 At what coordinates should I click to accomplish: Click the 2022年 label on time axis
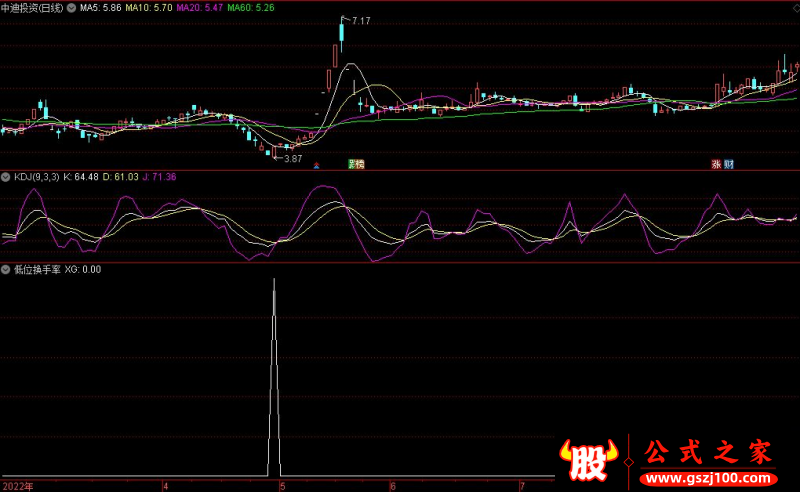tap(17, 486)
